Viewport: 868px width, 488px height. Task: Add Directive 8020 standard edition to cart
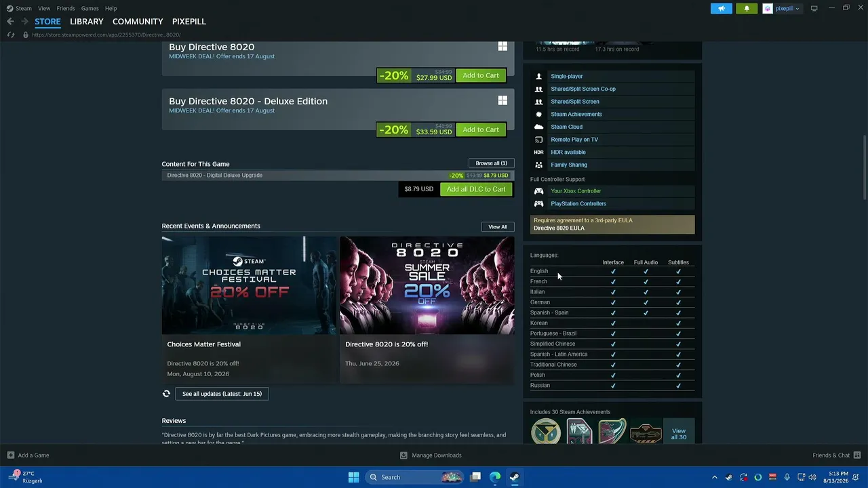(481, 75)
